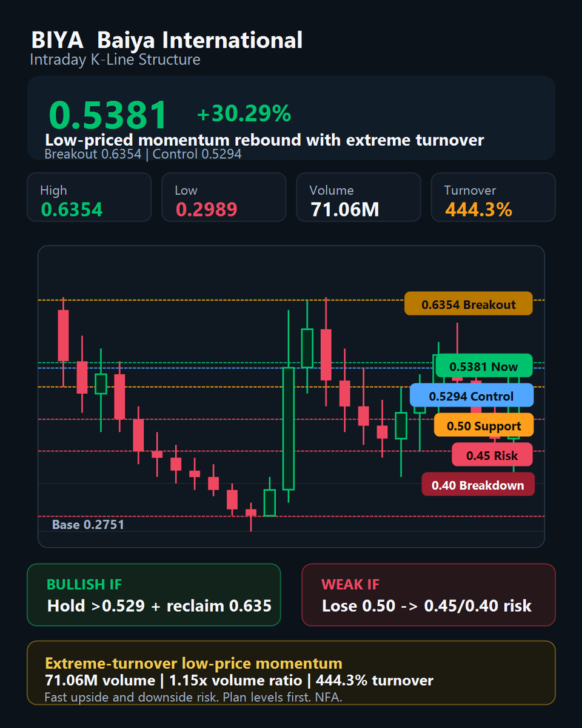Click the Hold >0.529 + reclaim 0.635 text
582x728 pixels.
tap(159, 605)
